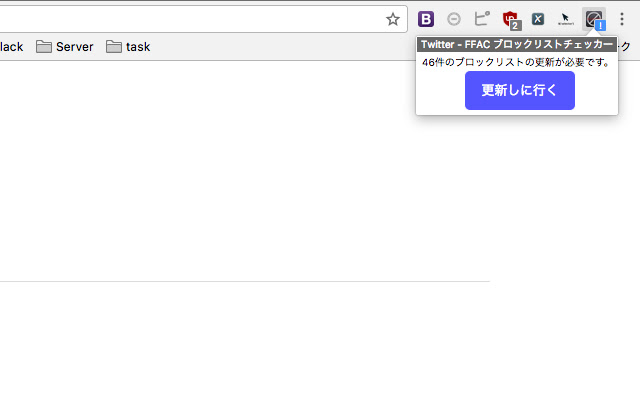The width and height of the screenshot is (640, 400).
Task: Click the folder icon beside task
Action: click(114, 46)
